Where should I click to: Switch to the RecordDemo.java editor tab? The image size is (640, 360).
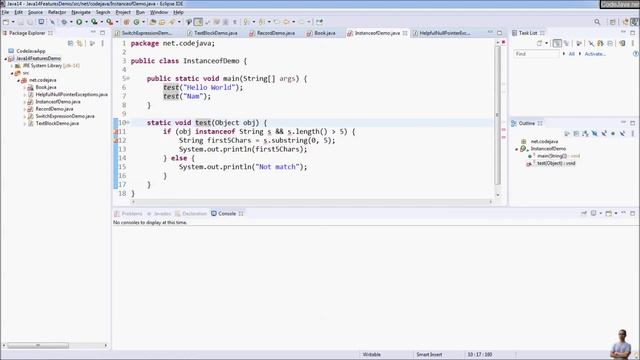pos(272,33)
